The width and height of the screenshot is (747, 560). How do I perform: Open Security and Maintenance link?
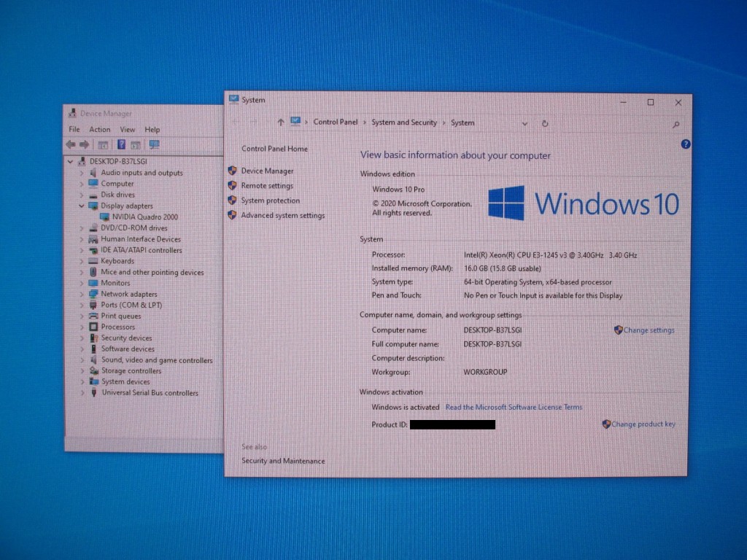coord(283,461)
